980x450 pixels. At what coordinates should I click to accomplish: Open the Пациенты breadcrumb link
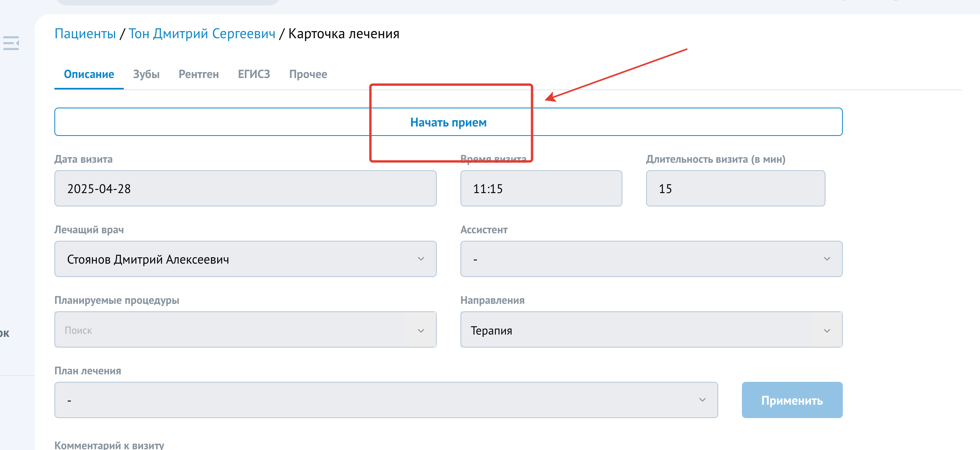coord(85,34)
